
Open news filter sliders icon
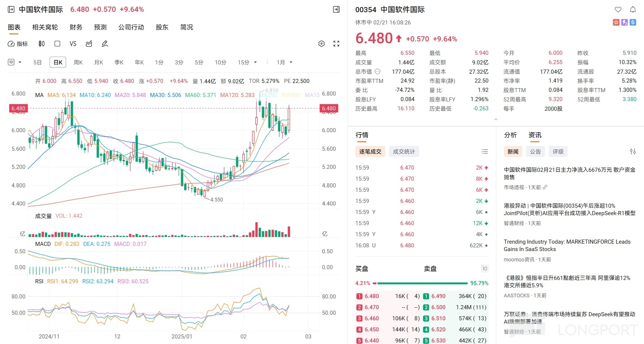tap(633, 151)
